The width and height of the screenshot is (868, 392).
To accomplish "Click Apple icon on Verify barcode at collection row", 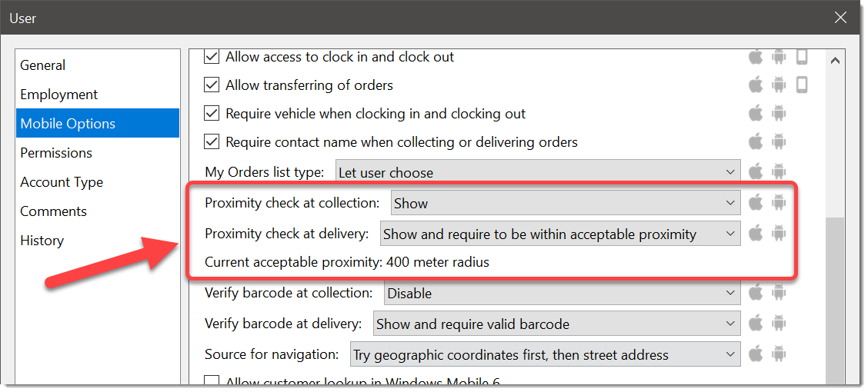I will click(x=756, y=292).
